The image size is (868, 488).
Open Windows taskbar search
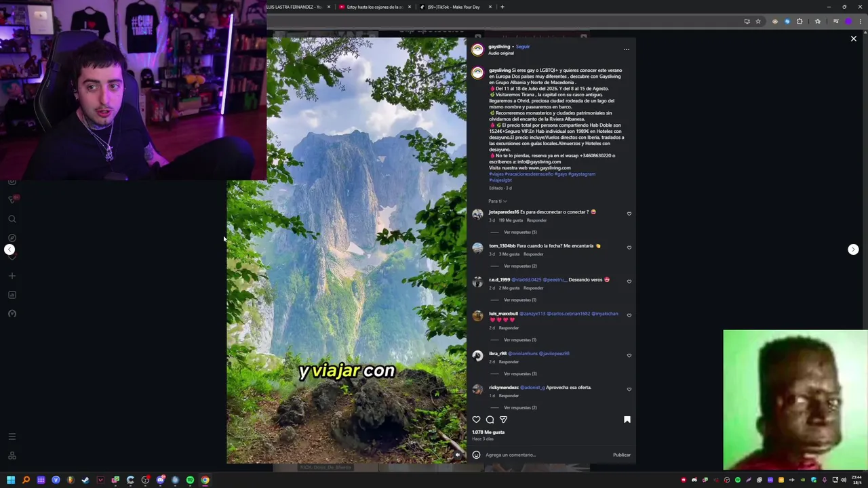(x=26, y=480)
